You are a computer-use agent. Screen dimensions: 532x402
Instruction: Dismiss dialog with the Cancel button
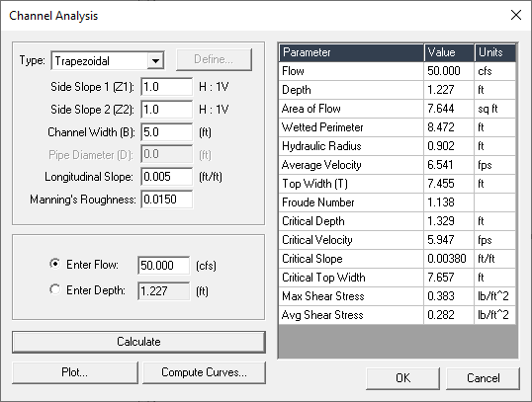[x=483, y=378]
